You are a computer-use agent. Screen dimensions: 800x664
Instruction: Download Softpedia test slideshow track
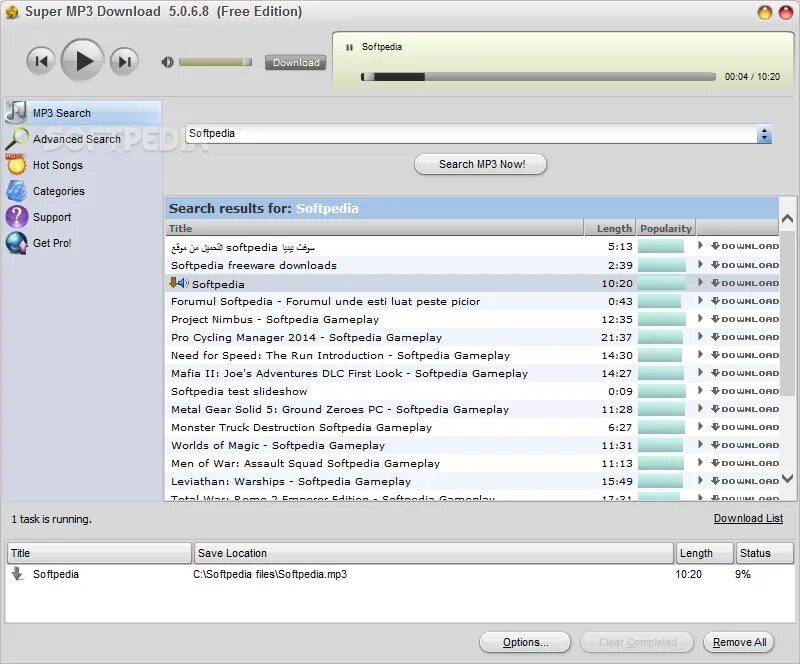[x=745, y=391]
